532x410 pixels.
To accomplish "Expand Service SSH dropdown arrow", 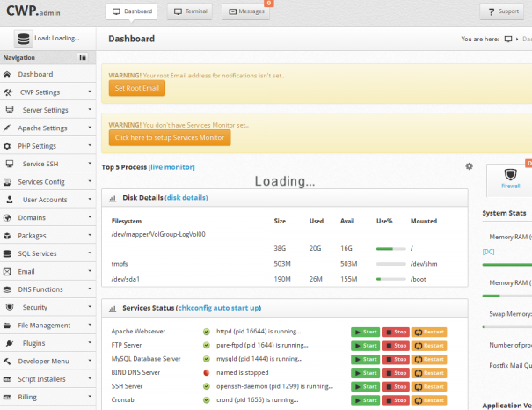I will pyautogui.click(x=90, y=164).
